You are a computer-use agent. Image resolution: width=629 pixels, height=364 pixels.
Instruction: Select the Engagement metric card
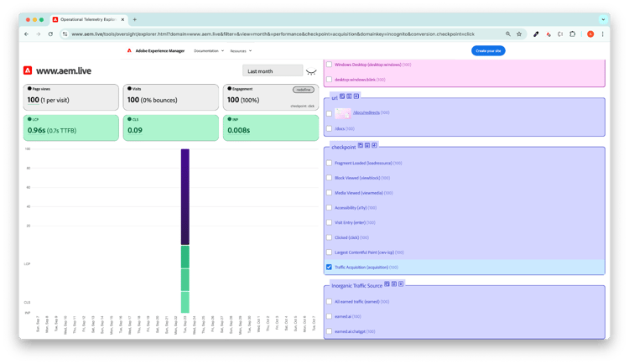(x=270, y=97)
